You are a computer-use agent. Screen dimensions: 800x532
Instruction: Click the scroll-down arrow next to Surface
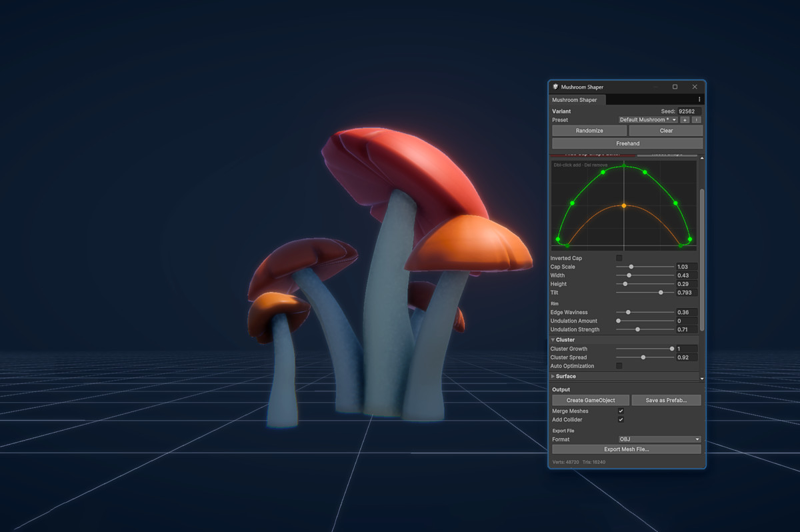[x=701, y=378]
